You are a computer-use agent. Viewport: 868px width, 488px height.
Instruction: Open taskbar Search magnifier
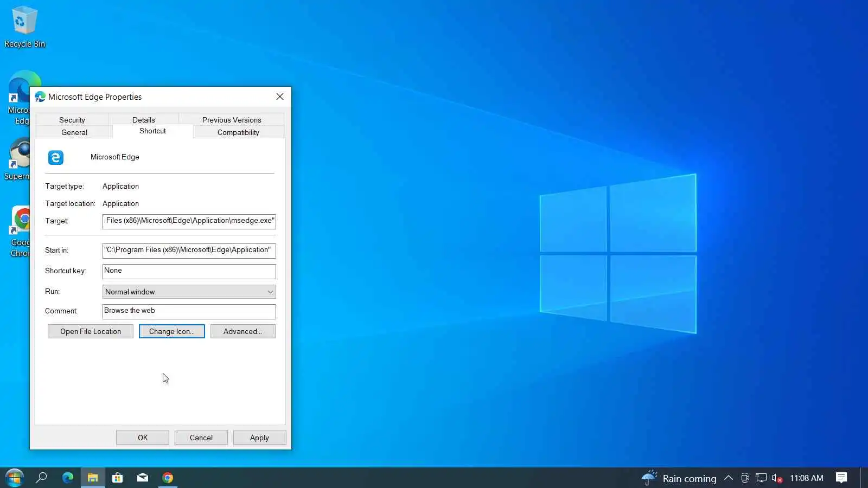(x=41, y=478)
